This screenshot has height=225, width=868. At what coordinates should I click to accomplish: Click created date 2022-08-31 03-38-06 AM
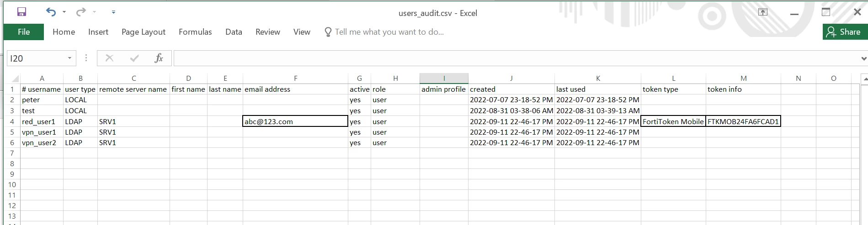tap(511, 110)
